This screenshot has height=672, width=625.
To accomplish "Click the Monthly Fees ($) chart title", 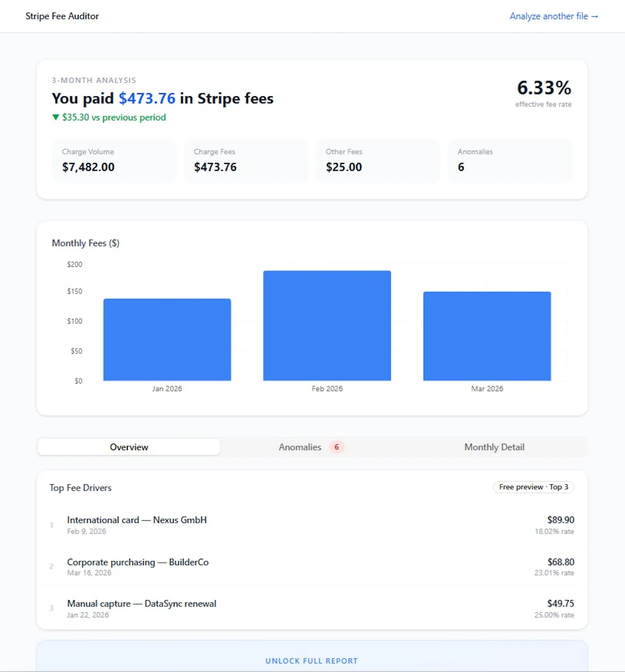I will pos(86,243).
